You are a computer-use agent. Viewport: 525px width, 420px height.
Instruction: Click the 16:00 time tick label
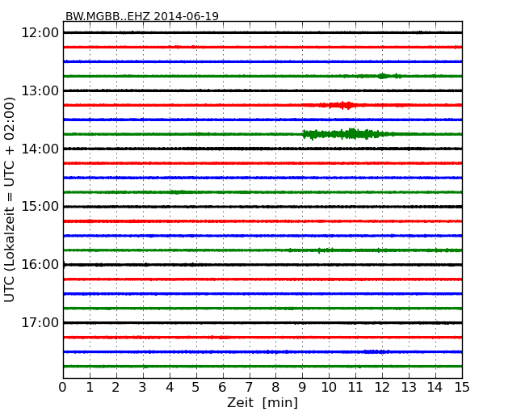(40, 265)
